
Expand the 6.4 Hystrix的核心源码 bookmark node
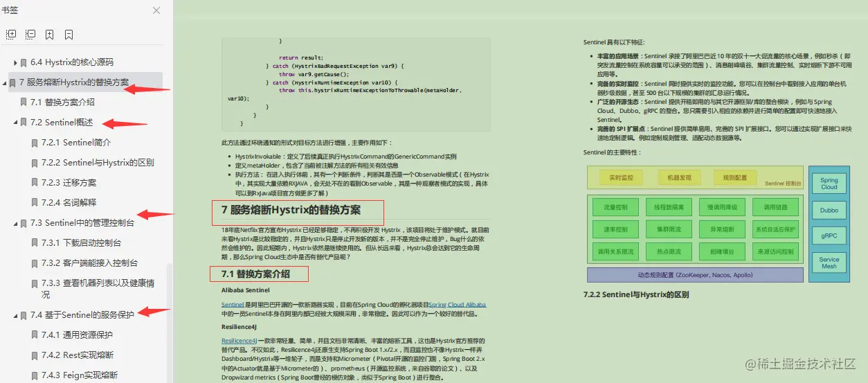(15, 62)
